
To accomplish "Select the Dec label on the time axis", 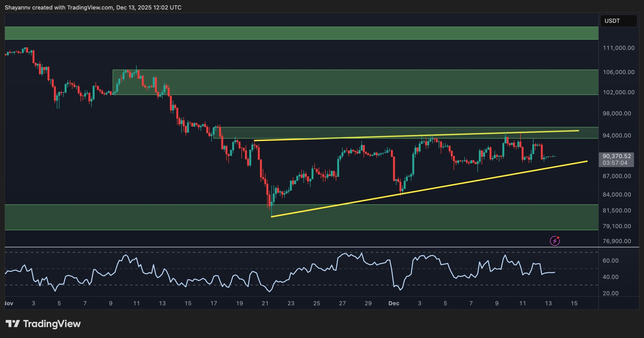I will click(394, 303).
